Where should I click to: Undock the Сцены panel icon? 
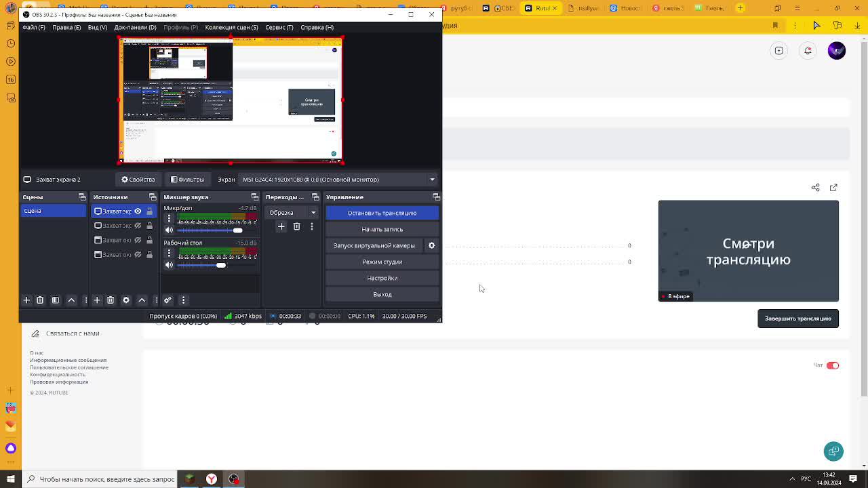tap(82, 197)
